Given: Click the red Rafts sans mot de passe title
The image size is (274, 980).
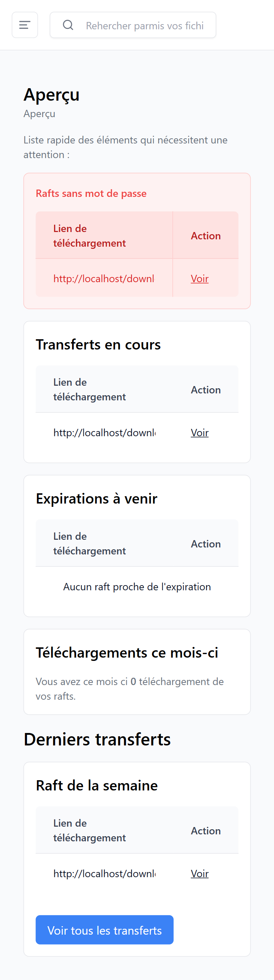Looking at the screenshot, I should (x=91, y=193).
